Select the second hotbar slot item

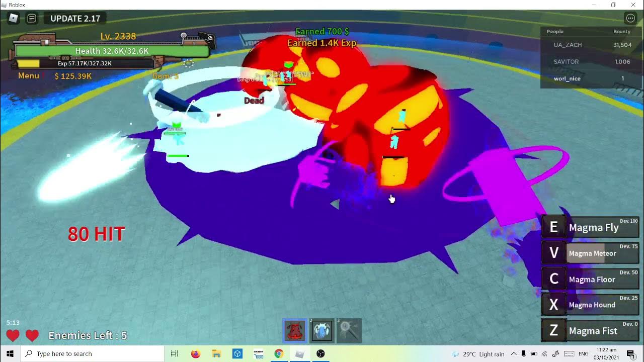(322, 331)
